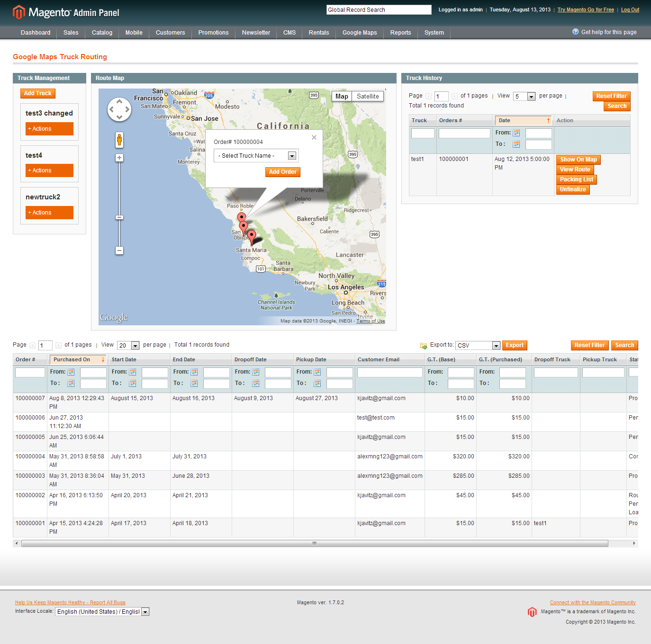The image size is (651, 644).
Task: Click Packing List button for test1
Action: 577,179
